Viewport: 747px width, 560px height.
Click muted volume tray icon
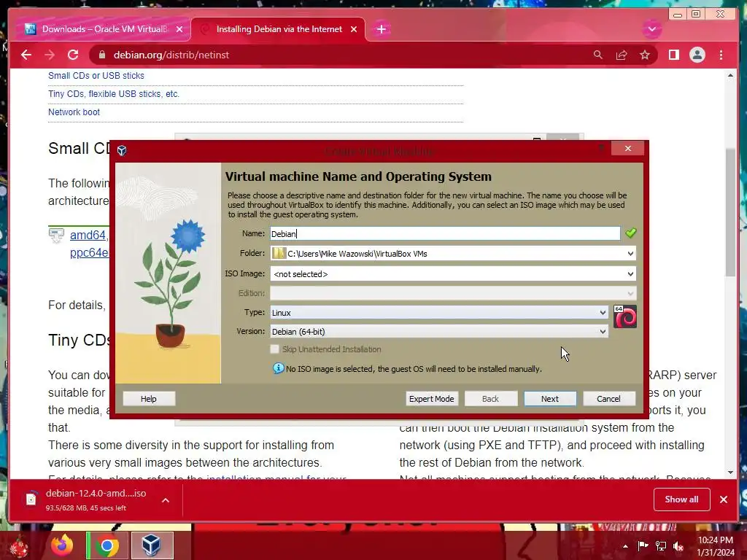tap(678, 545)
